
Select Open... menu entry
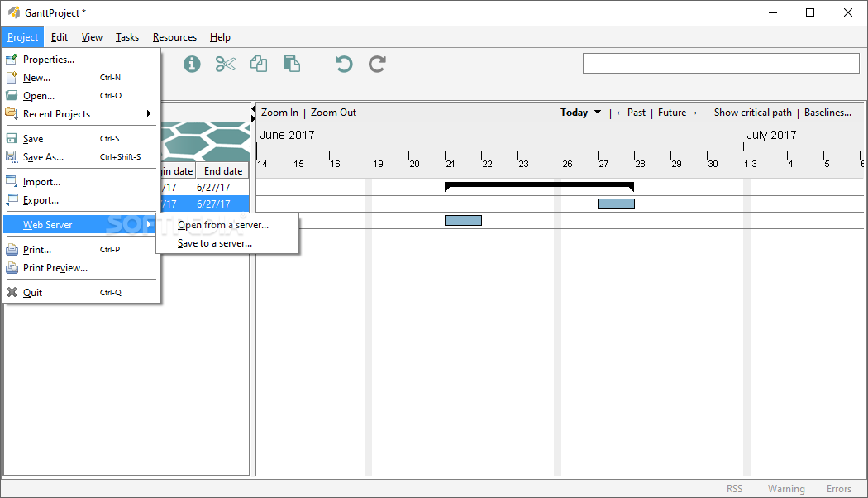(81, 96)
